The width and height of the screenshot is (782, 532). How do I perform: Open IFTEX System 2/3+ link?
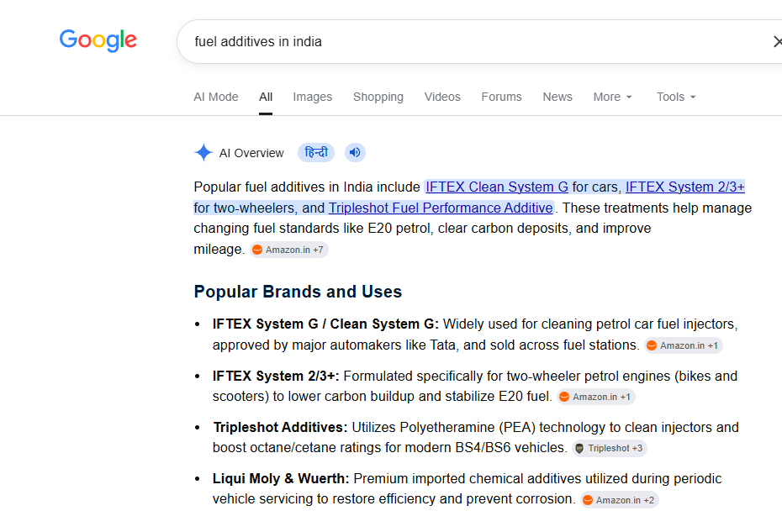(684, 187)
